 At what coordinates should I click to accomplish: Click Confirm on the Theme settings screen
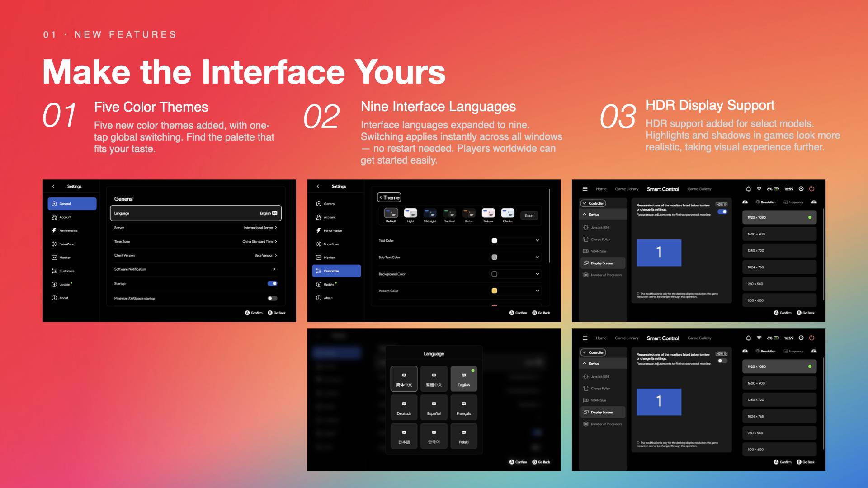[518, 313]
